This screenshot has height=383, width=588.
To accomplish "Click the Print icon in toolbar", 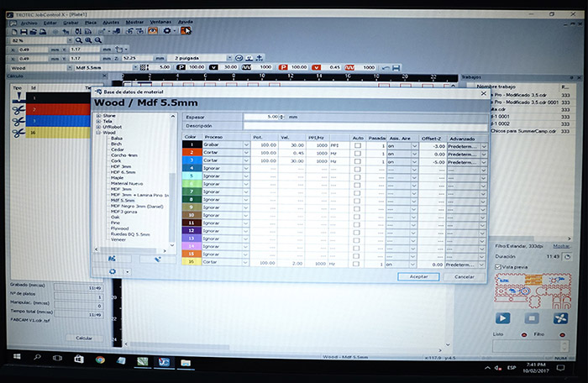I will coord(43,32).
